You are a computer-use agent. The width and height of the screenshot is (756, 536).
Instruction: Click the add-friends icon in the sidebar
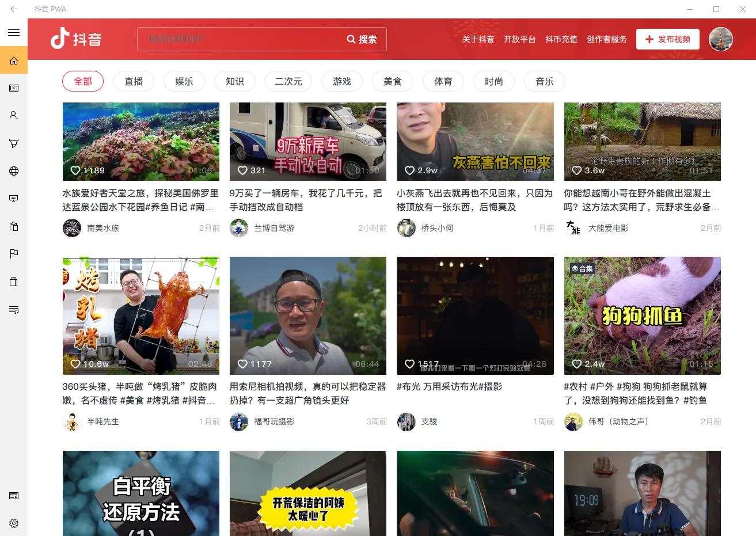pos(13,115)
